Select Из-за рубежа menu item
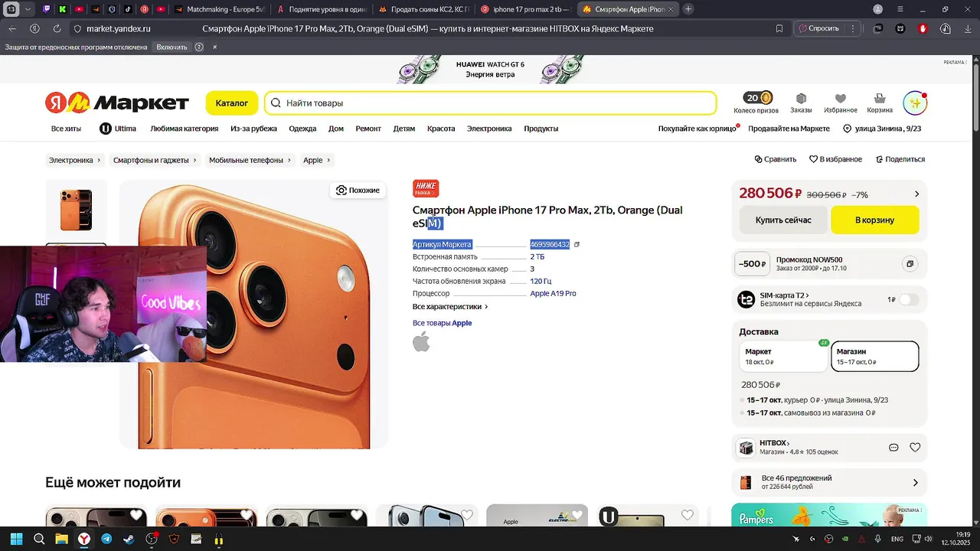 pyautogui.click(x=253, y=129)
